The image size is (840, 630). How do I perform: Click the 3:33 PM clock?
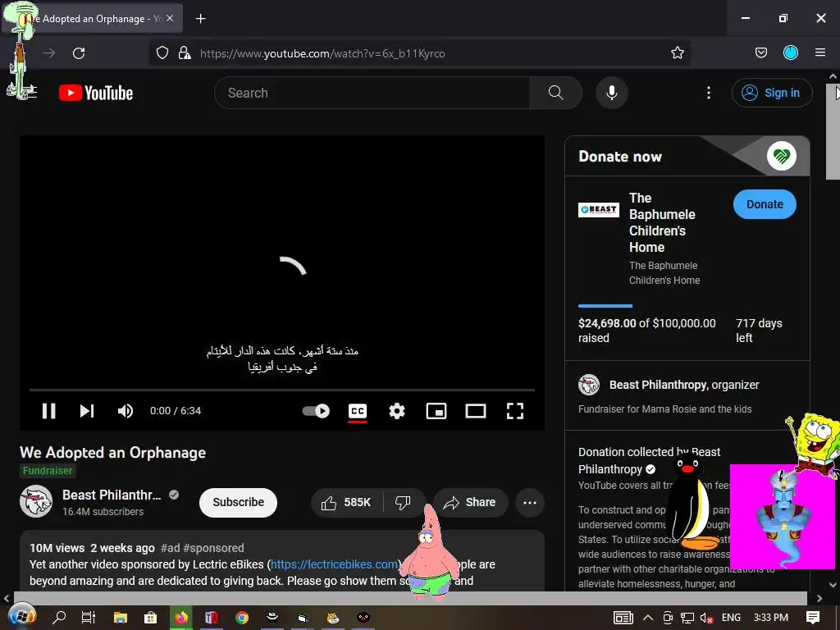click(770, 618)
